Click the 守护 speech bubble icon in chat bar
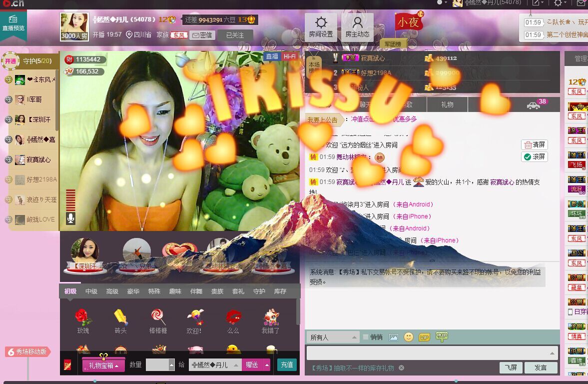588x384 pixels. 442,336
